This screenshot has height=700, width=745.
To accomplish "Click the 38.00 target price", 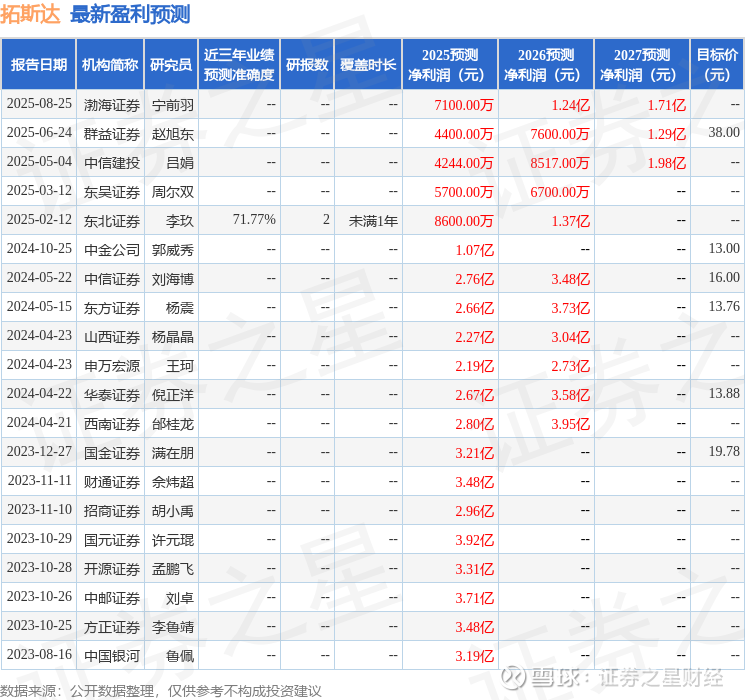I will [x=724, y=133].
